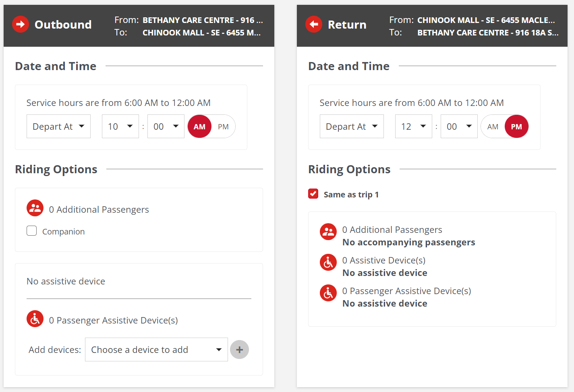Open the outbound Depart At dropdown
The width and height of the screenshot is (574, 392).
point(58,127)
